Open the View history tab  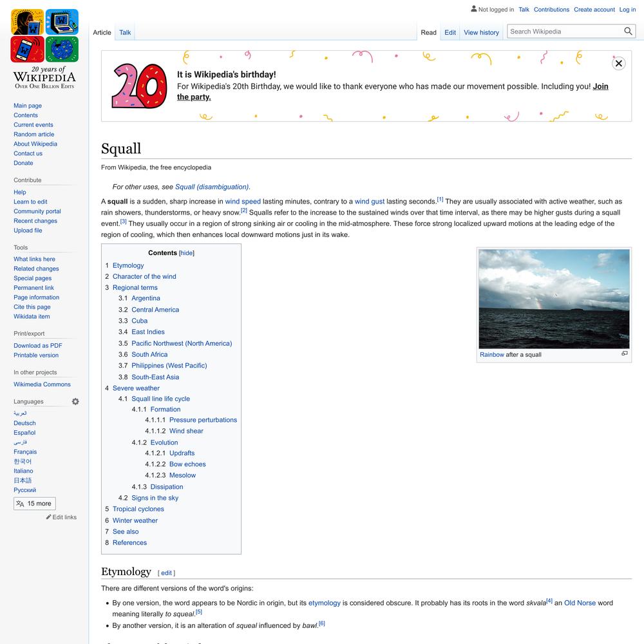pyautogui.click(x=481, y=32)
